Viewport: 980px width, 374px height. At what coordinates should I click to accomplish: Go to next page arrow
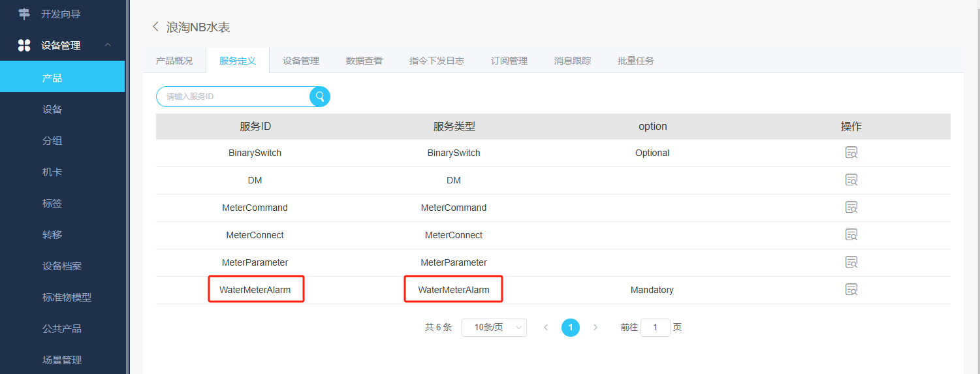595,328
